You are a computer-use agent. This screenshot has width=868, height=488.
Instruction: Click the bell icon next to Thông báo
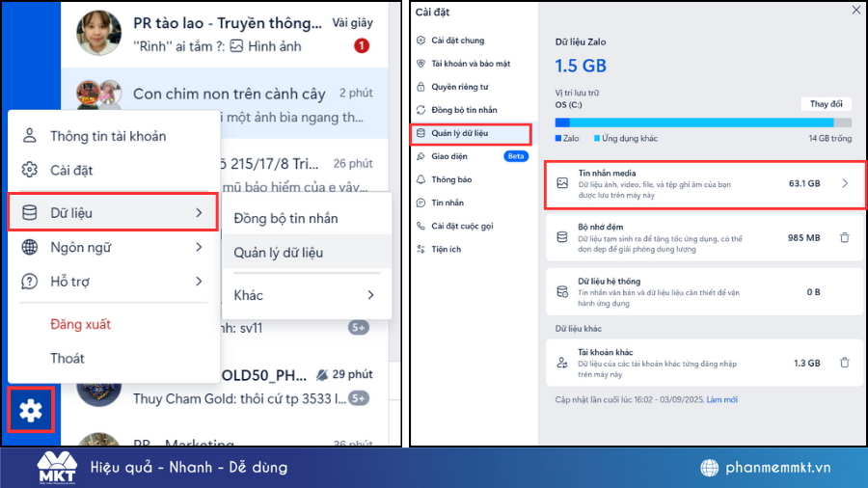click(420, 179)
